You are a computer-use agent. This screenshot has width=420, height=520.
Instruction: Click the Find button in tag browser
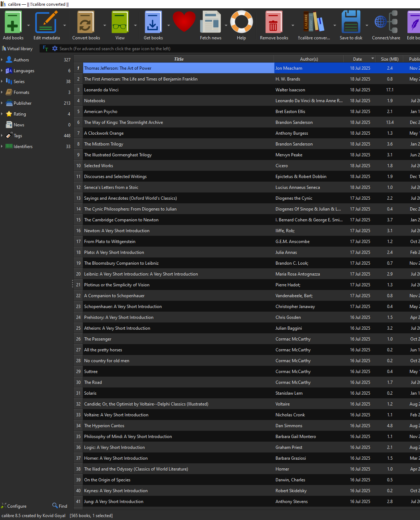click(60, 506)
